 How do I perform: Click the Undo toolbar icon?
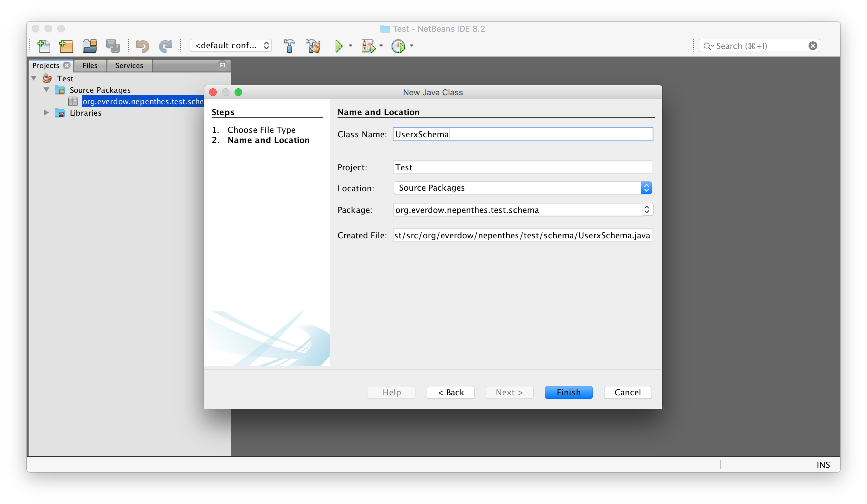pyautogui.click(x=142, y=46)
